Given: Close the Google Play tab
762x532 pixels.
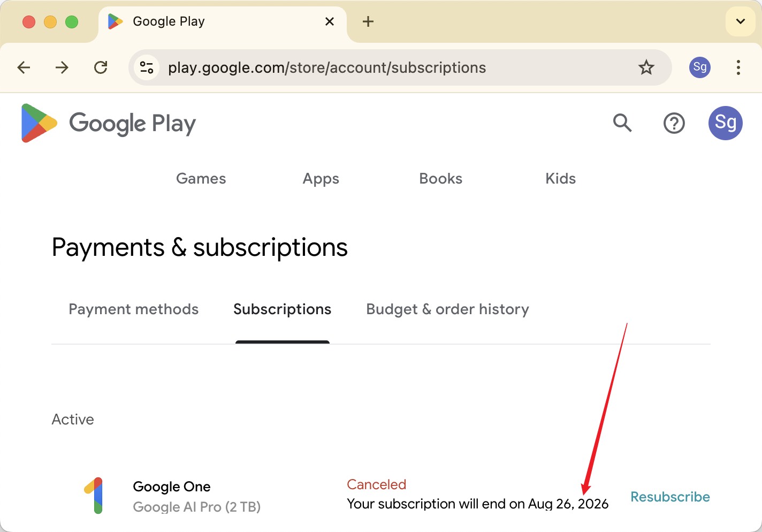Looking at the screenshot, I should coord(330,21).
